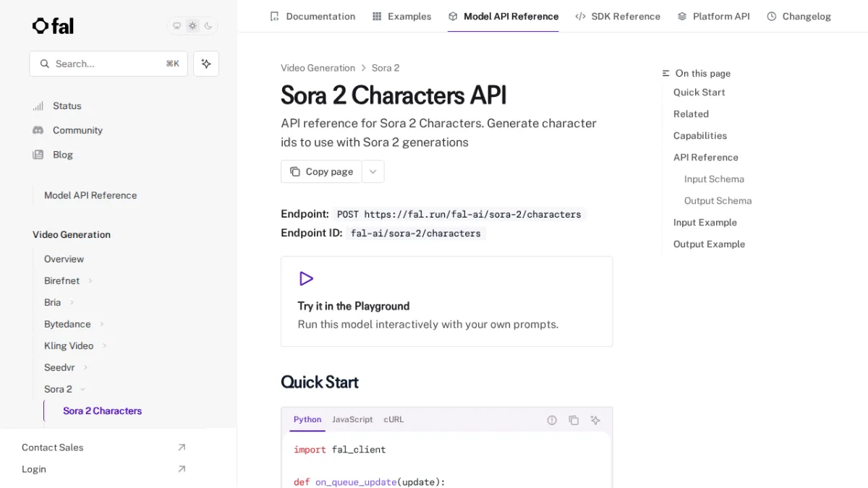Image resolution: width=868 pixels, height=488 pixels.
Task: Expand the Kling Video chevron
Action: [104, 346]
